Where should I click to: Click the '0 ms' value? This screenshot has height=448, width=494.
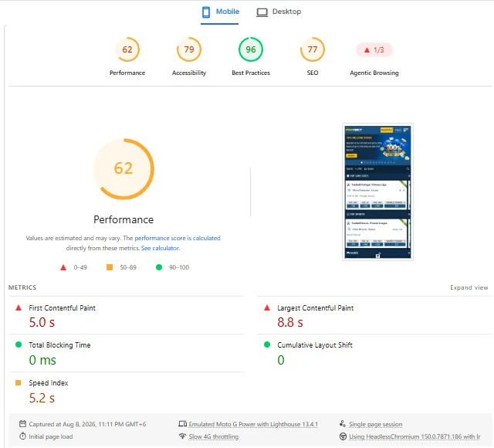pyautogui.click(x=42, y=360)
